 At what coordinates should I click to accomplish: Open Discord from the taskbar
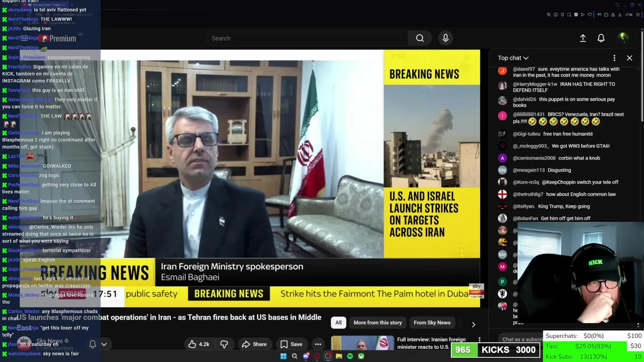click(305, 356)
